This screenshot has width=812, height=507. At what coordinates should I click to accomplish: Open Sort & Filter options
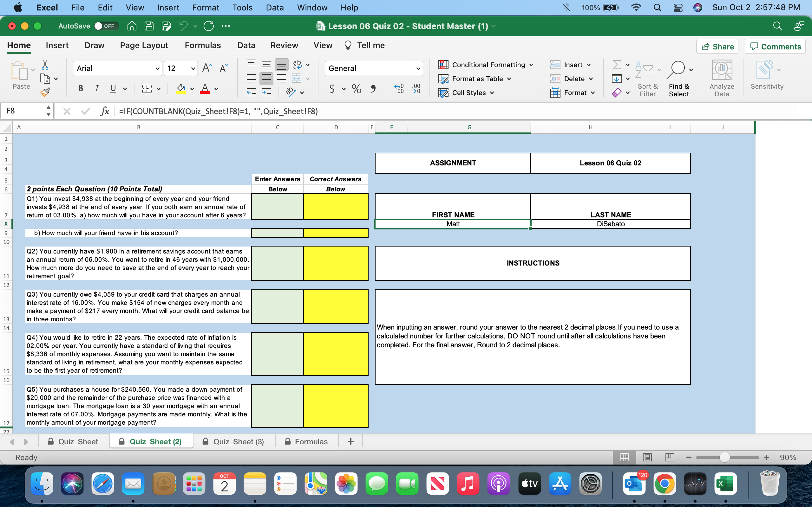click(647, 78)
